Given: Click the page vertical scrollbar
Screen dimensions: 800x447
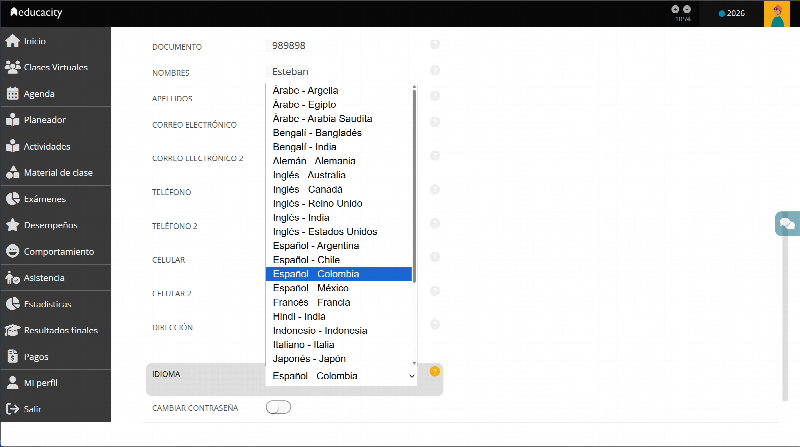Looking at the screenshot, I should tap(785, 316).
